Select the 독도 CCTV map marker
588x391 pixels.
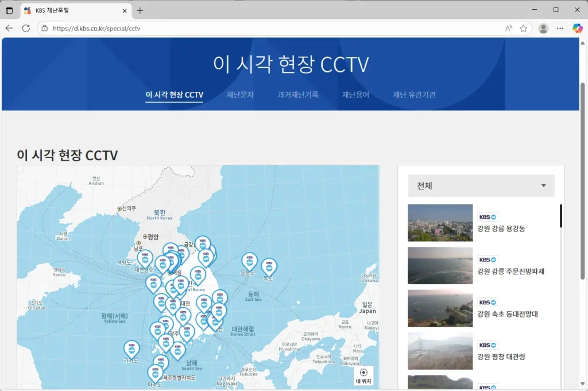pyautogui.click(x=269, y=266)
